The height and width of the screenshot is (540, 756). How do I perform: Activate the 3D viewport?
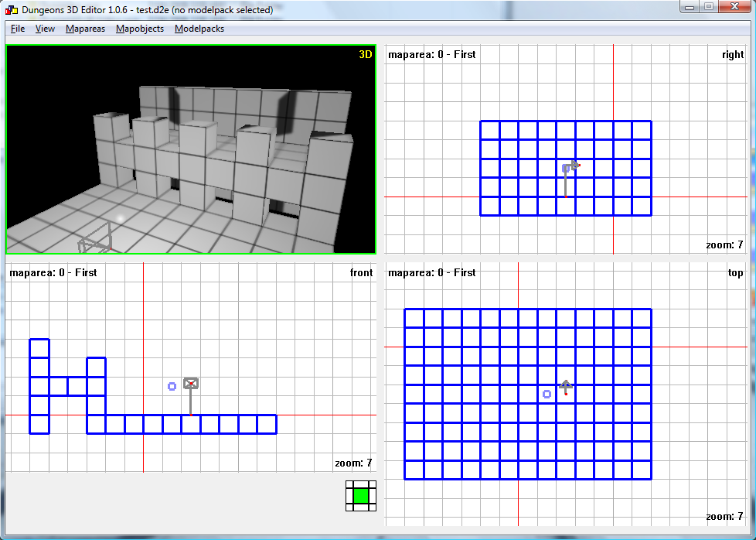191,149
